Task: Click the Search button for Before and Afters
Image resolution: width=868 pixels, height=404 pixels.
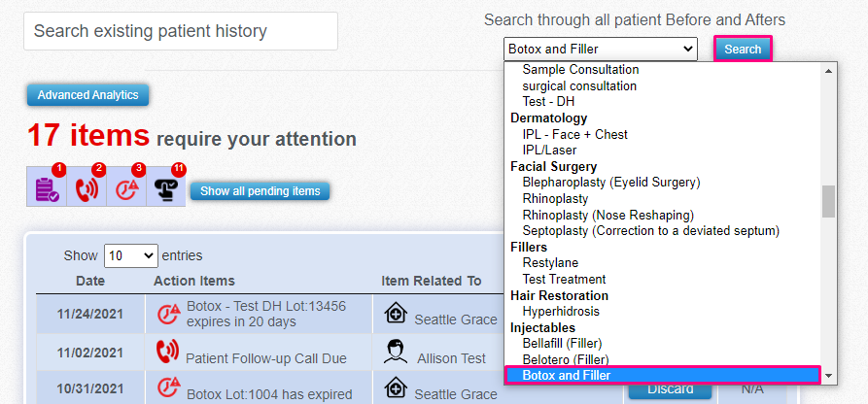Action: click(x=743, y=50)
